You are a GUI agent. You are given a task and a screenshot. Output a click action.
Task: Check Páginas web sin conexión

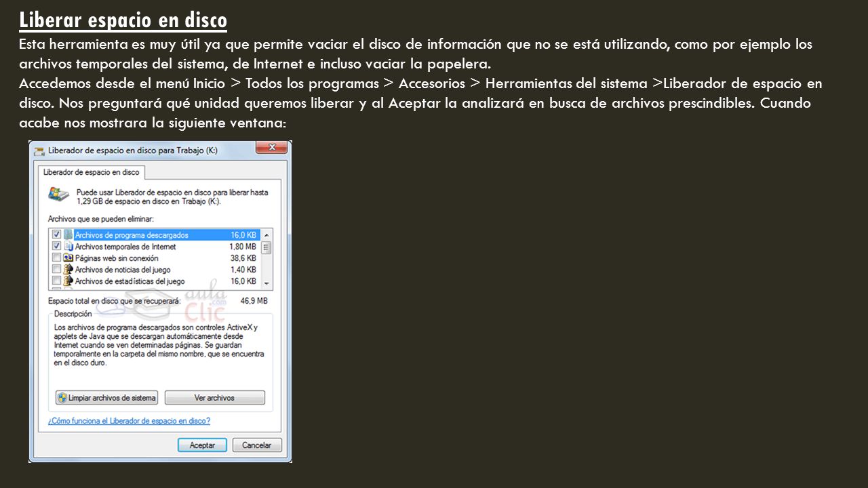(x=56, y=258)
